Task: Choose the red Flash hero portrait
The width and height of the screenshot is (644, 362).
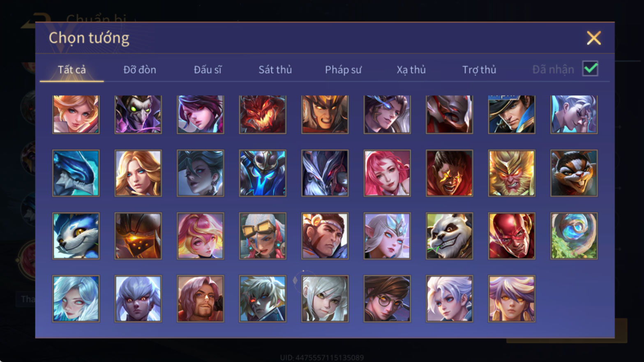Action: 512,236
